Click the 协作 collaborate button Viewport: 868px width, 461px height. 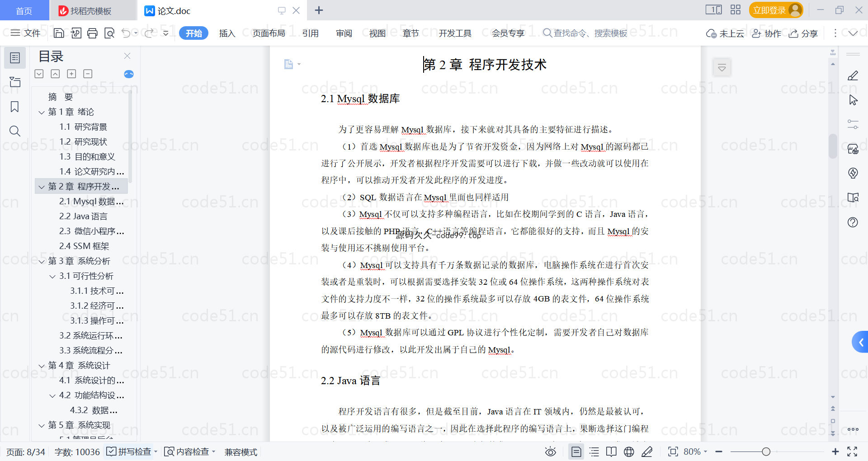[766, 33]
